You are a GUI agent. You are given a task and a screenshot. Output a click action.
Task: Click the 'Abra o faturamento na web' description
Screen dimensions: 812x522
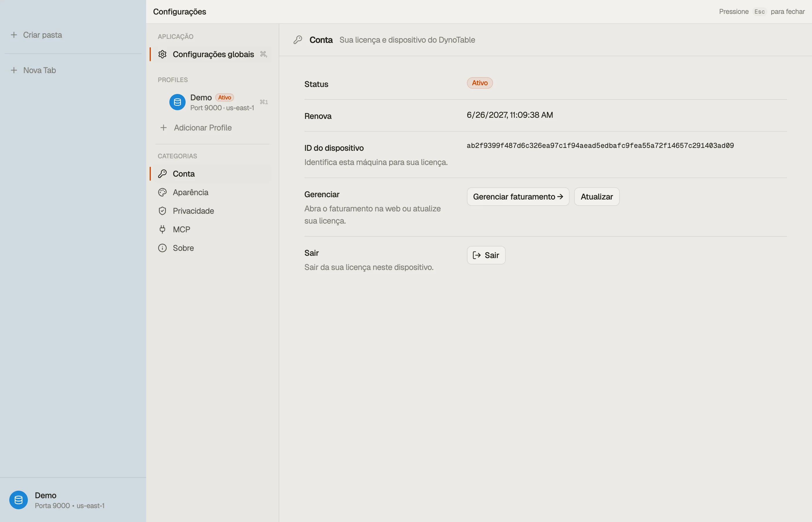click(x=372, y=215)
